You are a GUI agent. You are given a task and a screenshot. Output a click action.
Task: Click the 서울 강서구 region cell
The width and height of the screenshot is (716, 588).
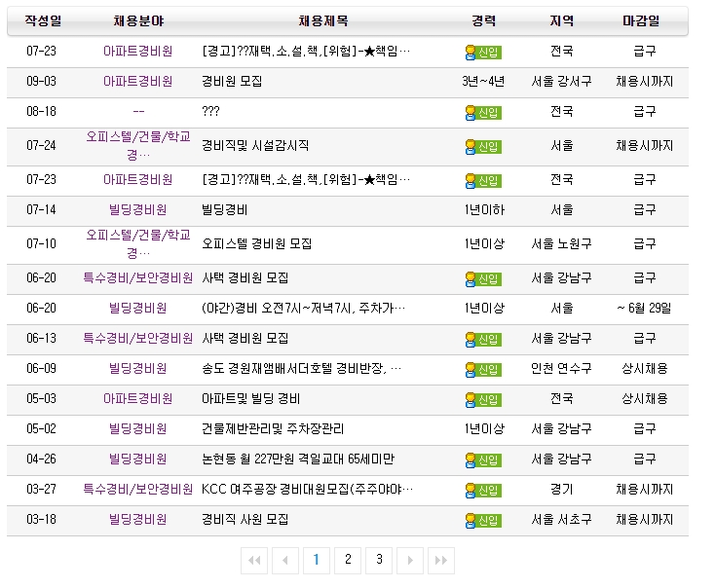pyautogui.click(x=562, y=81)
